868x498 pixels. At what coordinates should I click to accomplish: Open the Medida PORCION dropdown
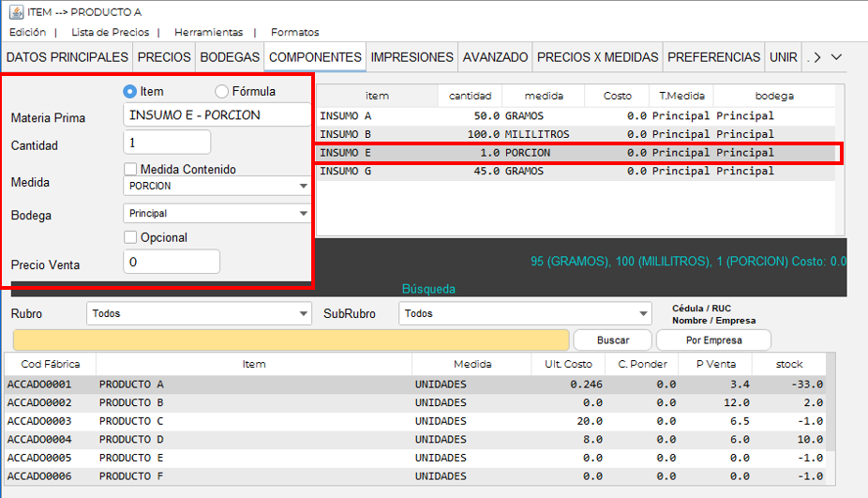coord(217,186)
